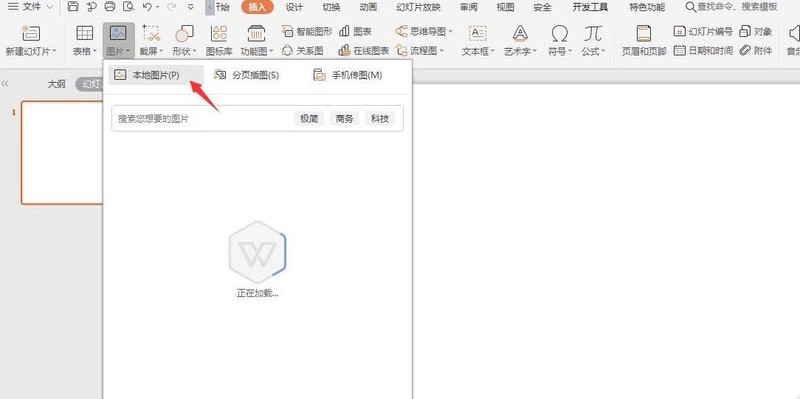800x399 pixels.
Task: Insert a 关系图 diagram
Action: pyautogui.click(x=303, y=51)
